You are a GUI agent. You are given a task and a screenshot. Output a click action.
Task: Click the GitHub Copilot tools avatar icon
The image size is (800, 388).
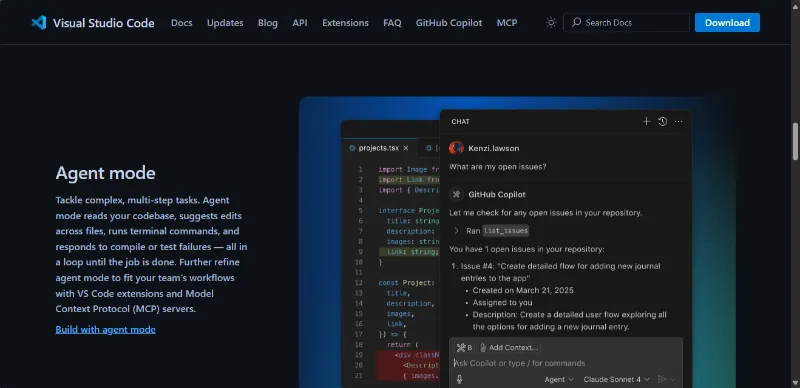(x=456, y=195)
